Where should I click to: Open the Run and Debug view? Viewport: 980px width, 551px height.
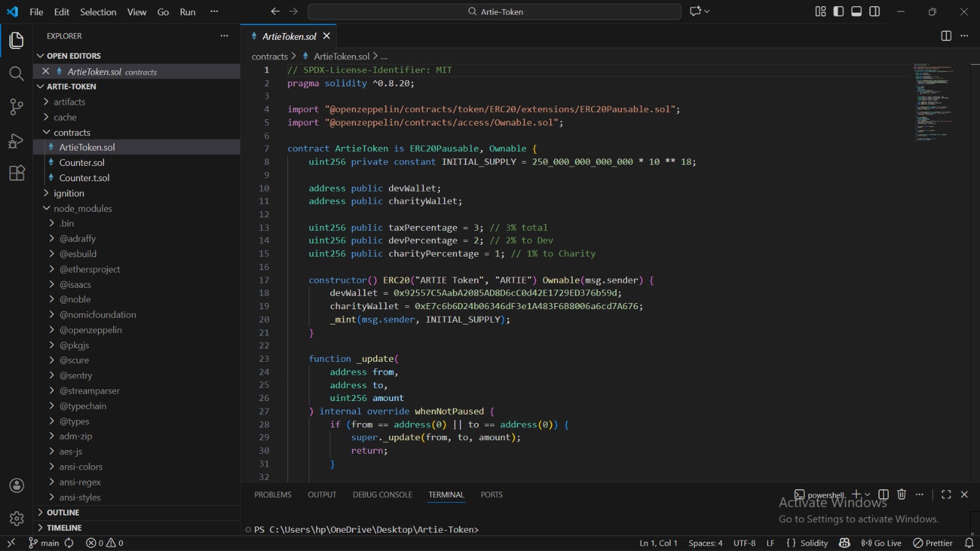click(17, 141)
